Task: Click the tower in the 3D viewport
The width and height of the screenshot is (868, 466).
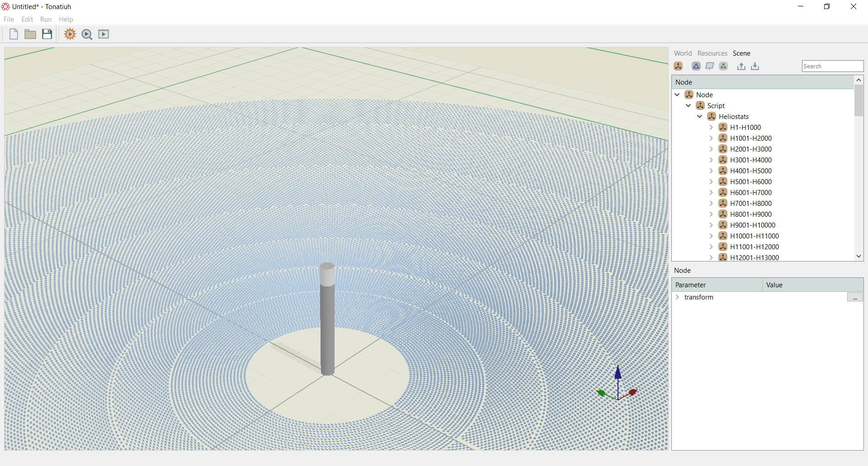Action: (327, 319)
